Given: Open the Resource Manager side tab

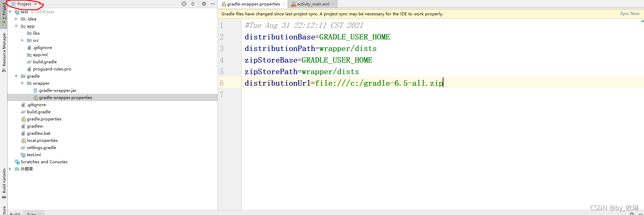Looking at the screenshot, I should click(x=4, y=52).
